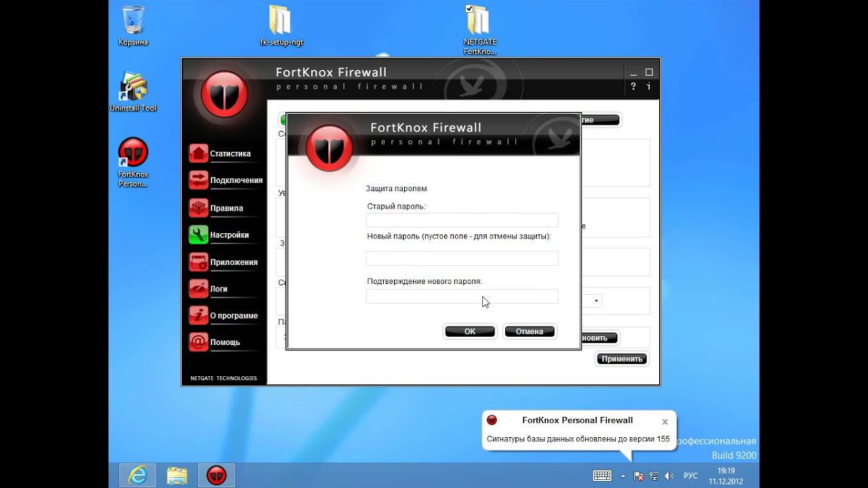
Task: Toggle the checkbox on NETGATE folder icon
Action: [x=469, y=9]
